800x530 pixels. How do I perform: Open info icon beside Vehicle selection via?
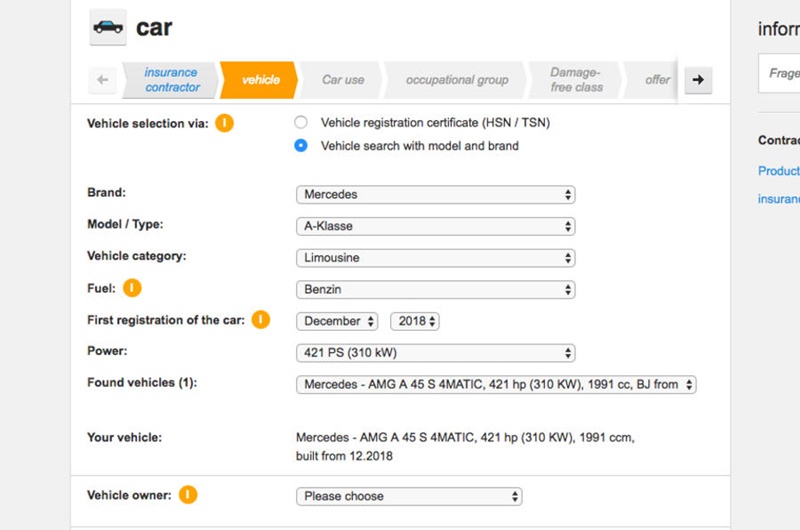click(225, 124)
